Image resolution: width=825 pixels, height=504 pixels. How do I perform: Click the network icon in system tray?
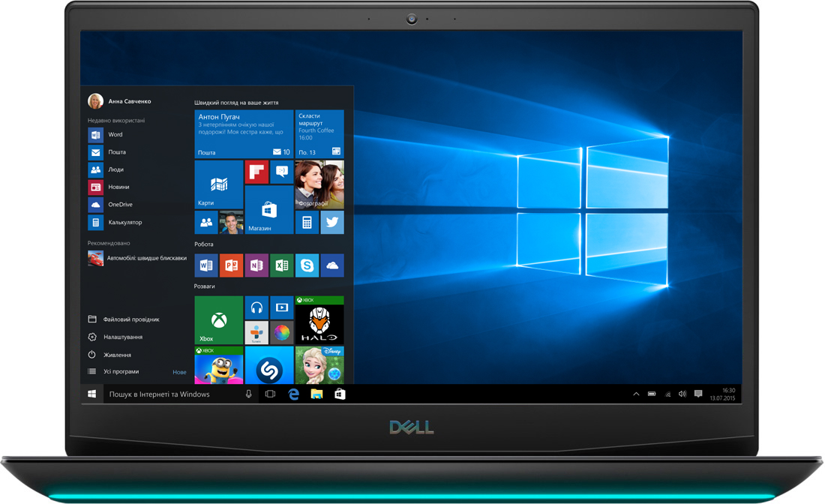pyautogui.click(x=667, y=394)
